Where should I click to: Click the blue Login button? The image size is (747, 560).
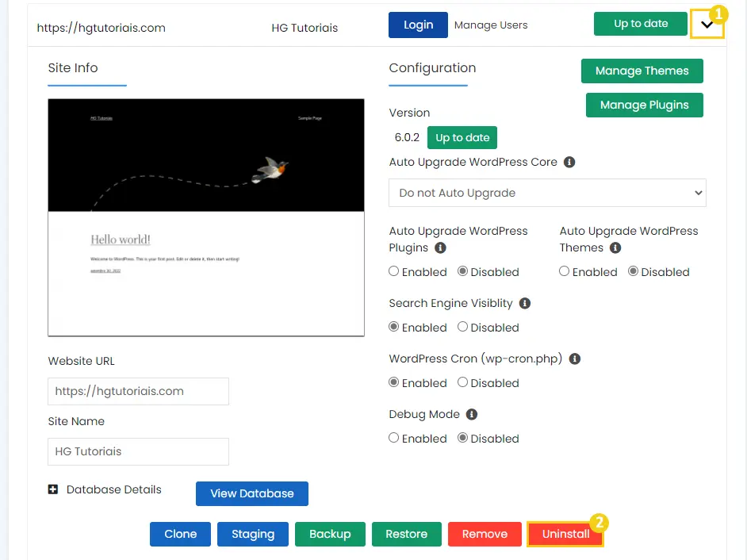418,25
